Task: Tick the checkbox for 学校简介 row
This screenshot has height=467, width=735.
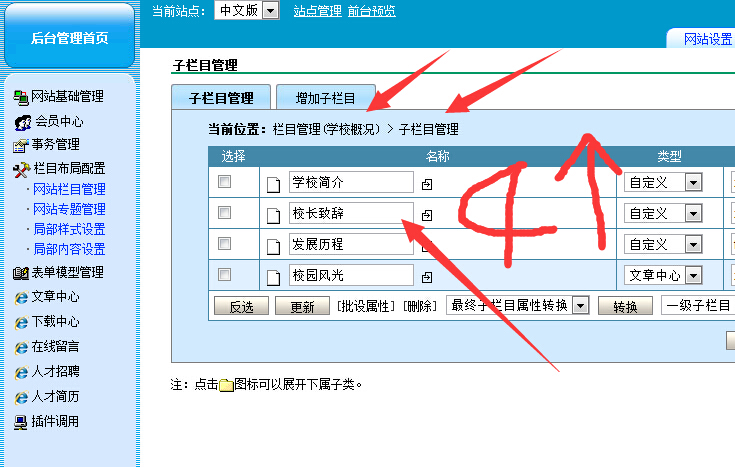Action: click(225, 182)
